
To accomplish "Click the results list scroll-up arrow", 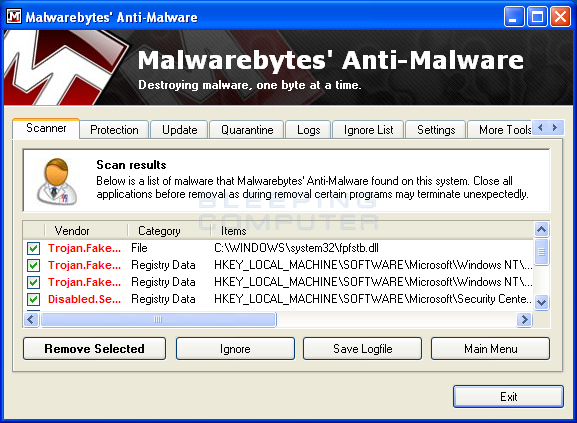I will [541, 230].
